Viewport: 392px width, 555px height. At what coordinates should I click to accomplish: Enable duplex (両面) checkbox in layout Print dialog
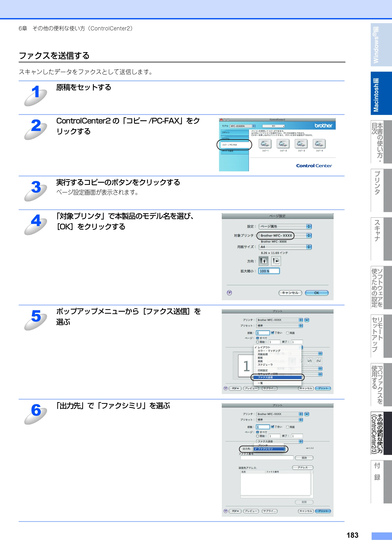[x=288, y=333]
